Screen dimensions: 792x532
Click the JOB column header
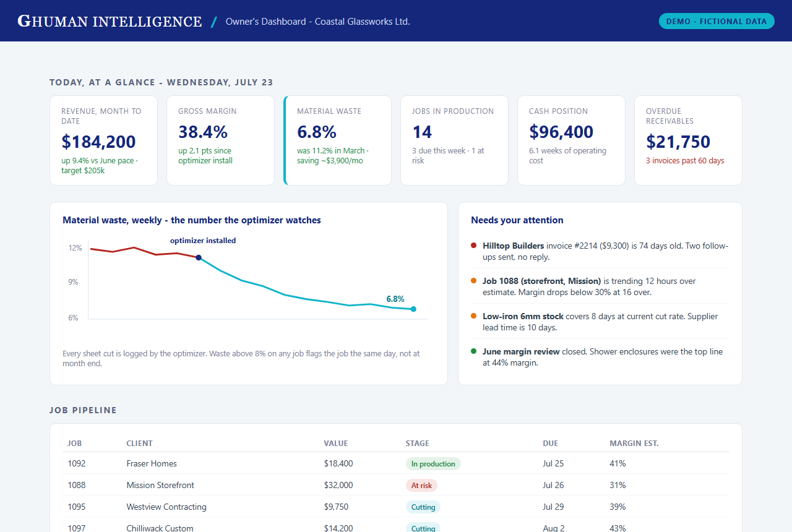click(75, 444)
